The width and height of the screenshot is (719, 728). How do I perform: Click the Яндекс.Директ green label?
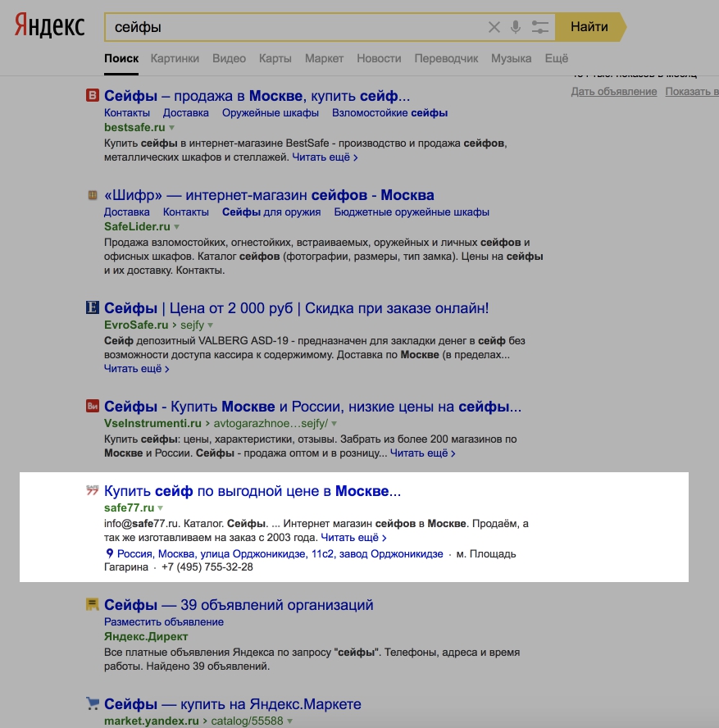146,636
